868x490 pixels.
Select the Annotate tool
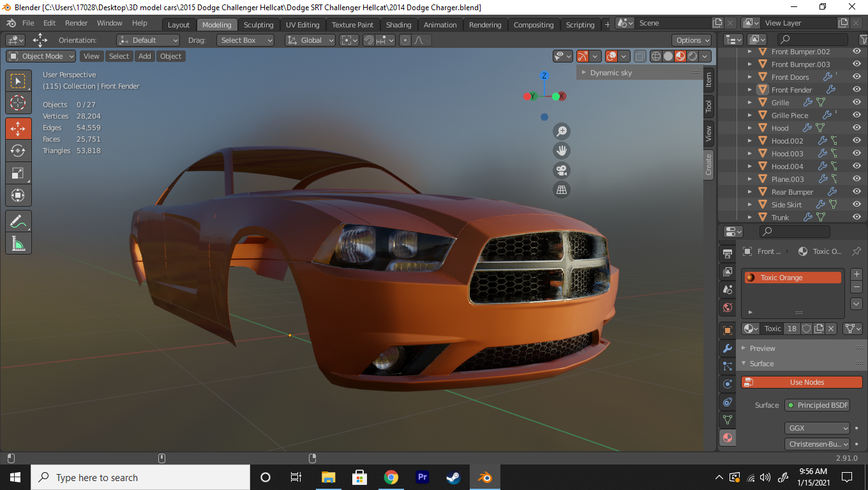pyautogui.click(x=19, y=221)
